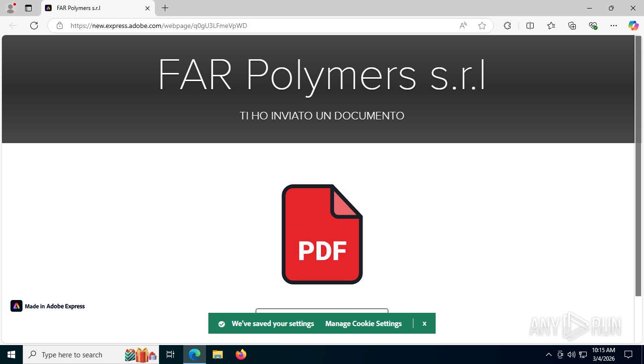644x364 pixels.
Task: Show hidden system tray icons
Action: 549,355
